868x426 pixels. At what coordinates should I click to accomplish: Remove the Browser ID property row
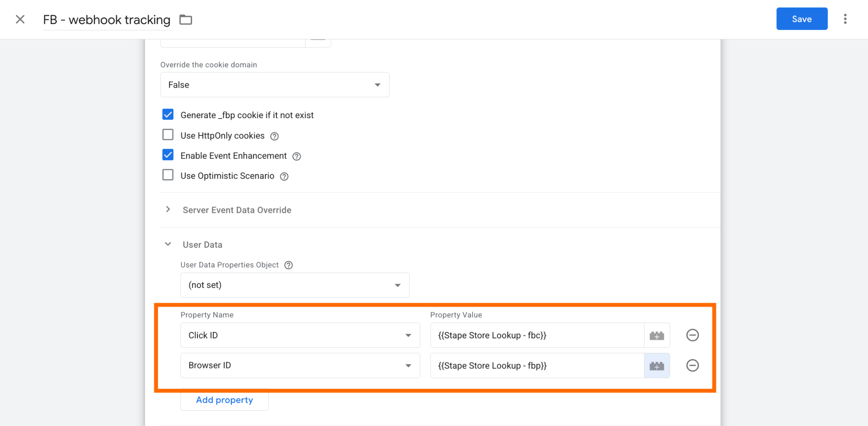click(693, 365)
